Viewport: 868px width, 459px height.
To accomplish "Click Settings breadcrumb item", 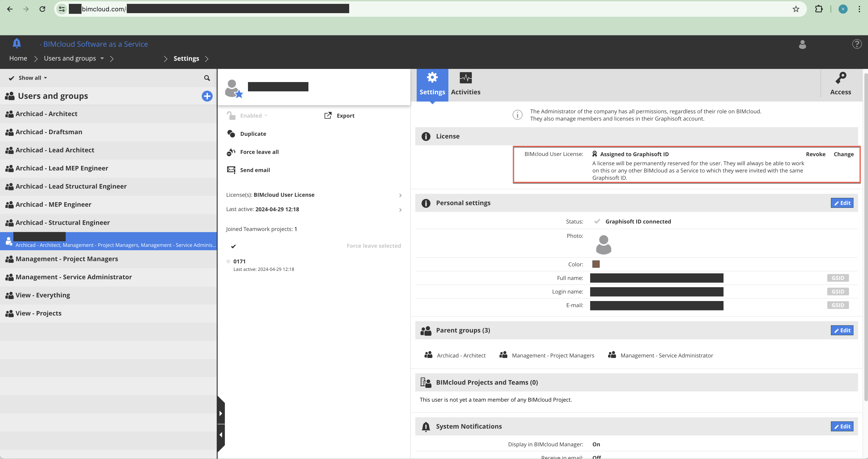I will tap(186, 59).
